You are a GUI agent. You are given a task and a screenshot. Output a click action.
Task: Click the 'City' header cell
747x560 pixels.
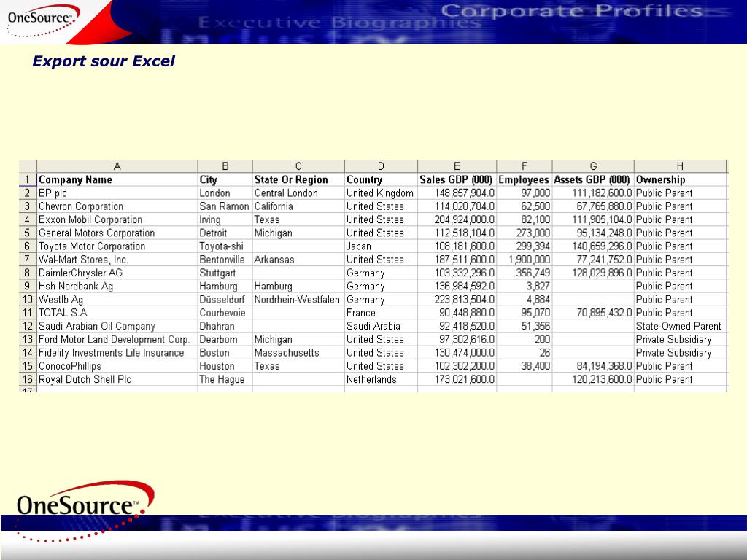(x=225, y=179)
